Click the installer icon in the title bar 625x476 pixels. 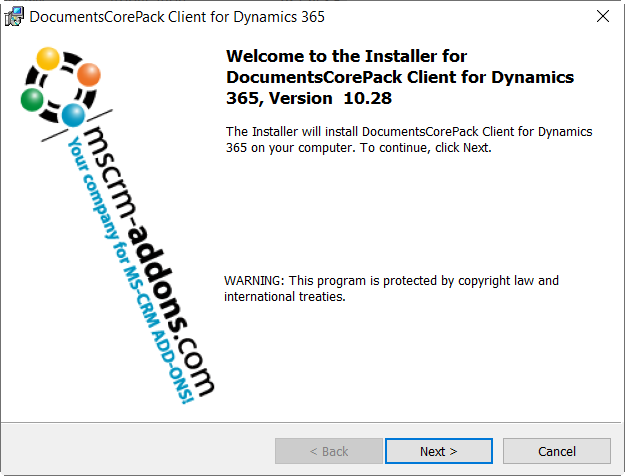(x=14, y=16)
